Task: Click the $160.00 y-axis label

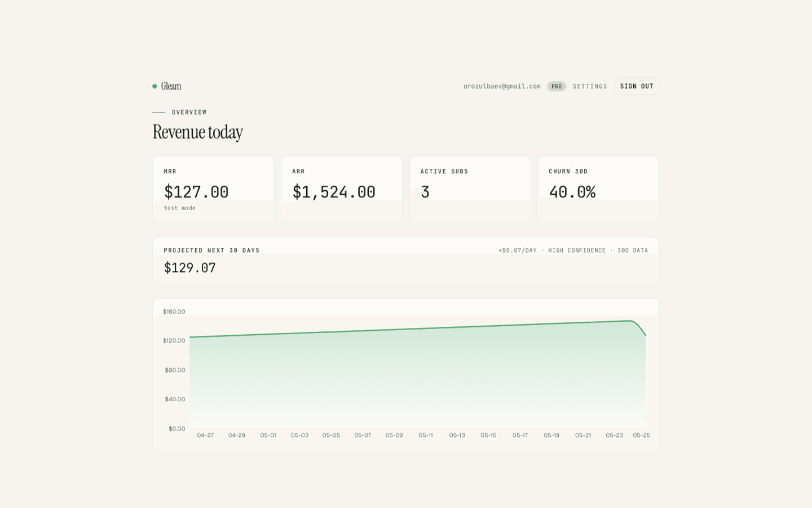Action: pos(174,312)
